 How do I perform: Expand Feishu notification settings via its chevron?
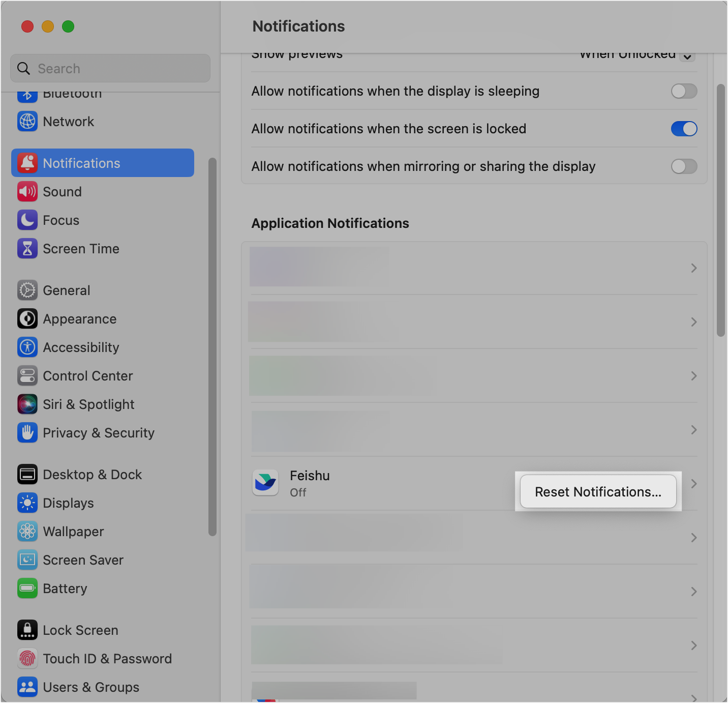point(693,483)
